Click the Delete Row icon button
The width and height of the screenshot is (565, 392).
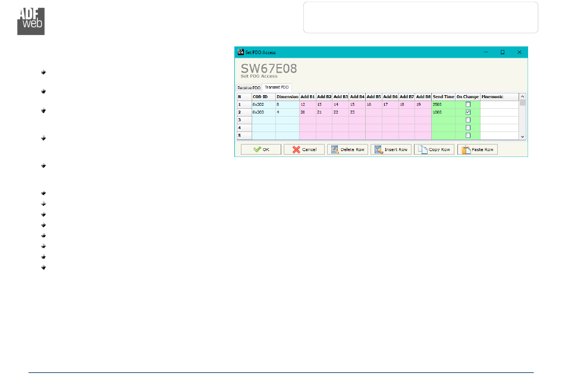[347, 149]
